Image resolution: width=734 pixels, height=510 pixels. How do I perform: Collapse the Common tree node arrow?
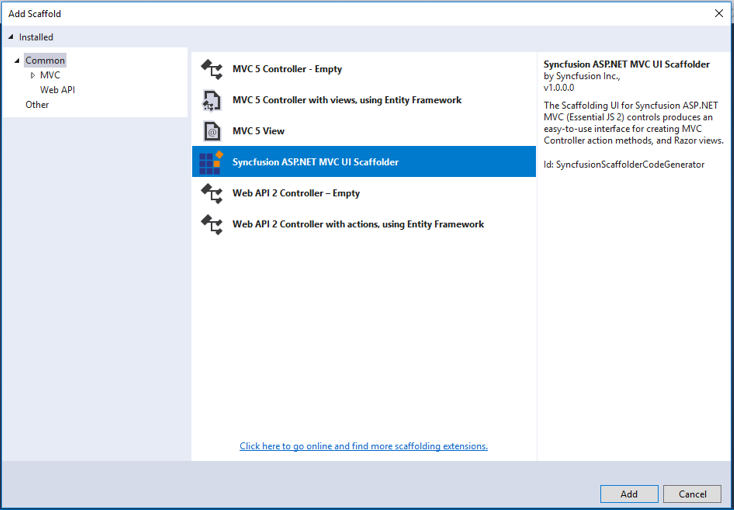tap(17, 60)
